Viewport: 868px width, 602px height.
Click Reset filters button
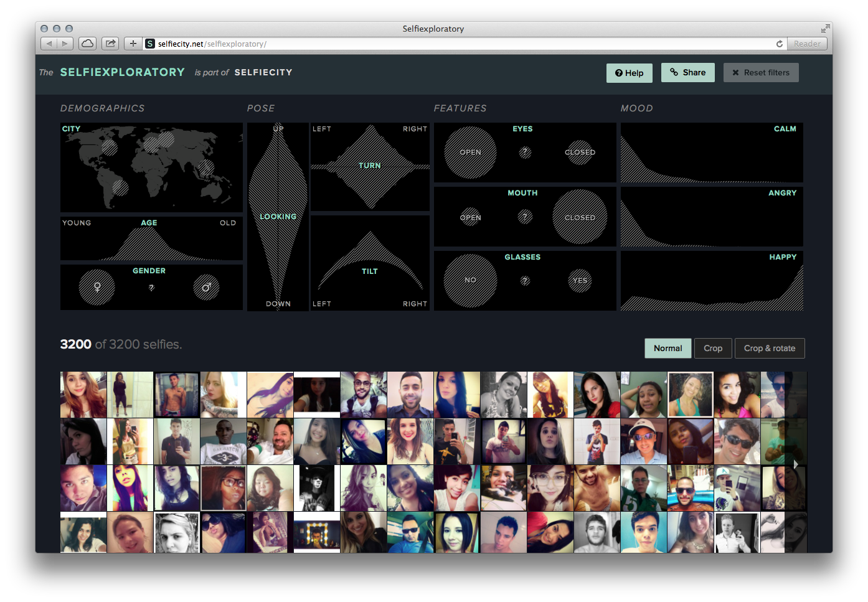(760, 73)
